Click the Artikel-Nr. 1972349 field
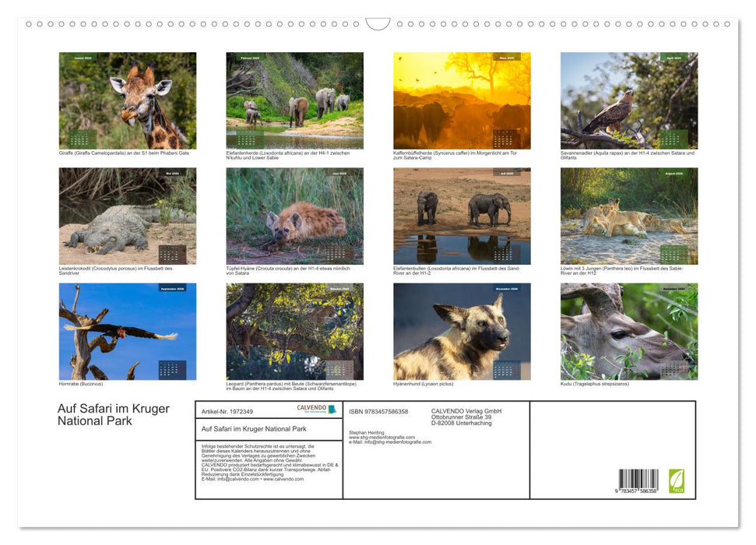The width and height of the screenshot is (756, 545). point(227,412)
